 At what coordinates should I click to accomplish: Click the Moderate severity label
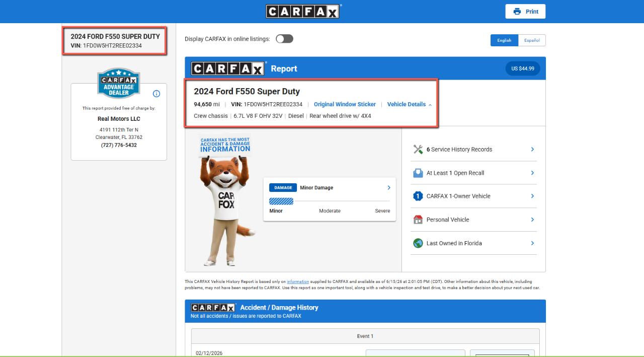pos(330,211)
